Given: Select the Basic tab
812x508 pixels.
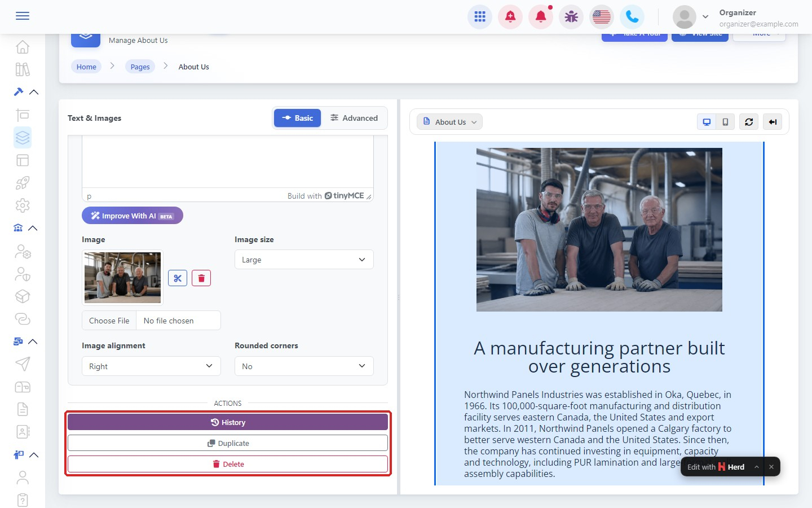Looking at the screenshot, I should pos(297,118).
